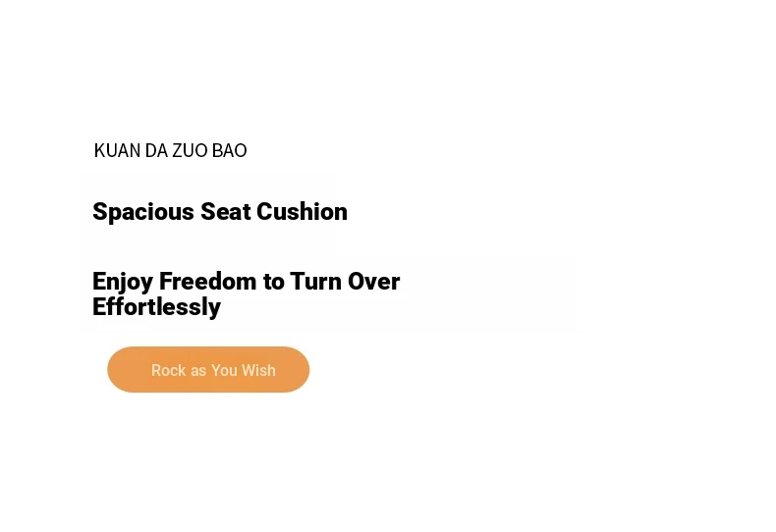Click the orange Rock as You Wish button
The width and height of the screenshot is (776, 532).
[208, 369]
